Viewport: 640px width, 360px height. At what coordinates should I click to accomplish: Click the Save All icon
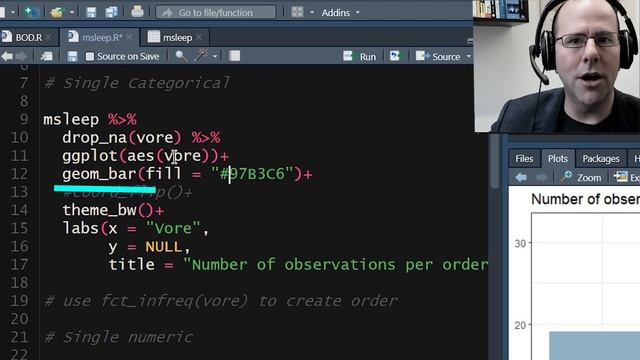click(111, 12)
